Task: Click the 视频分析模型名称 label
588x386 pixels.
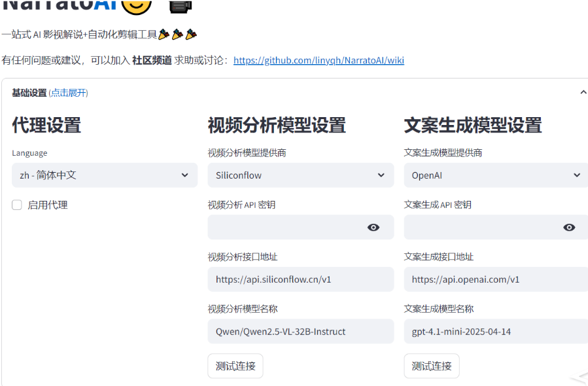Action: click(243, 309)
